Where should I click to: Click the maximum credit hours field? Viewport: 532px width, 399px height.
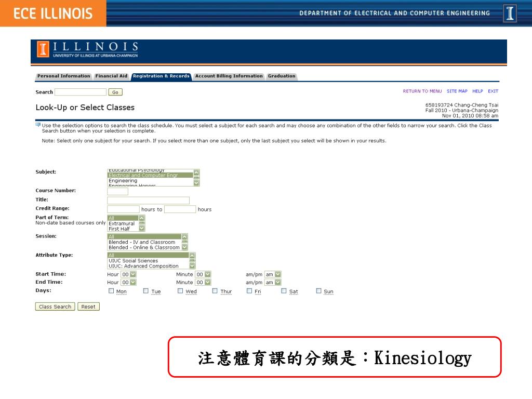coord(180,209)
